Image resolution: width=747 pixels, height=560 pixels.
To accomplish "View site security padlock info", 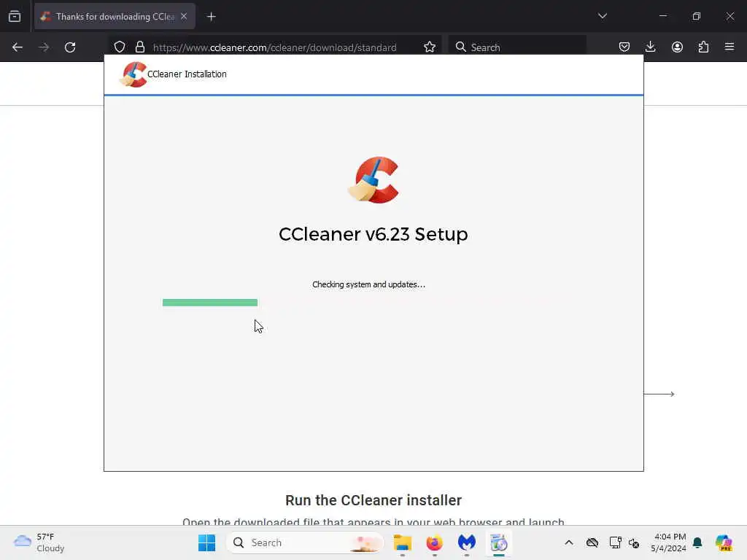I will [140, 47].
